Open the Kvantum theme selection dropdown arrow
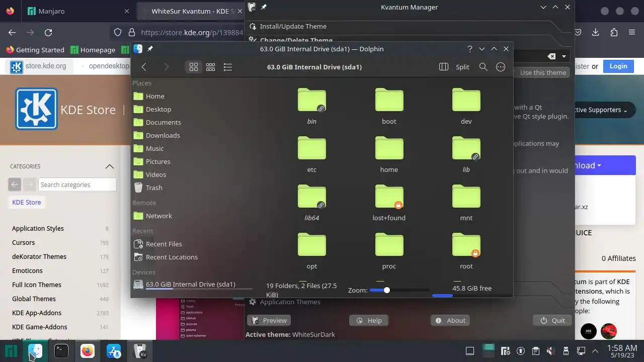The height and width of the screenshot is (362, 644). 564,56
